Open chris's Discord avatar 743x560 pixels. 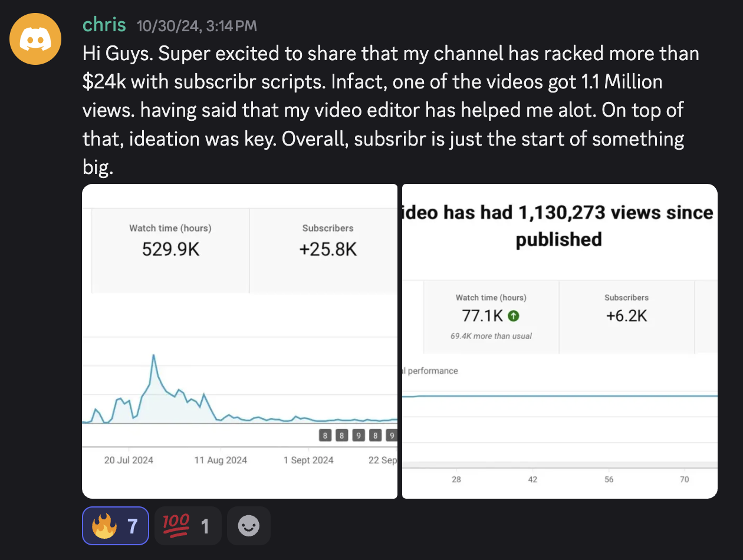click(x=35, y=38)
